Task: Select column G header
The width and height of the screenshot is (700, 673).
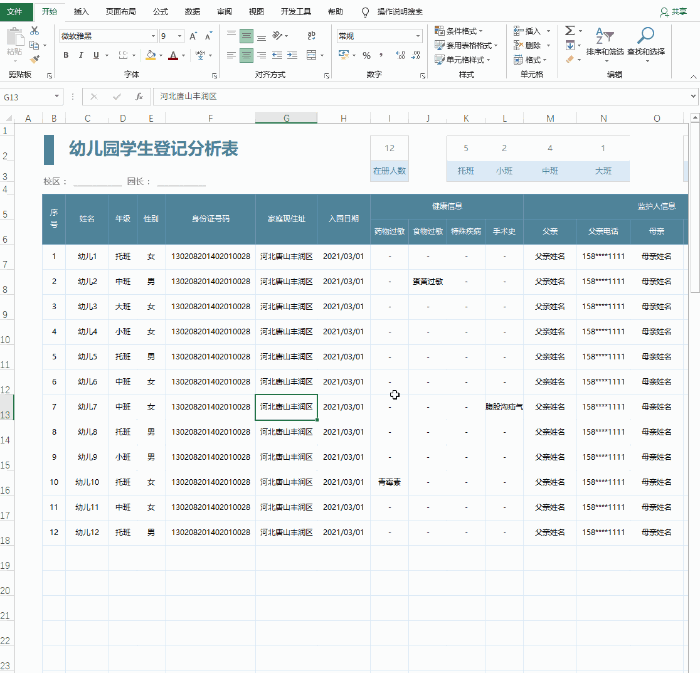Action: [x=286, y=118]
